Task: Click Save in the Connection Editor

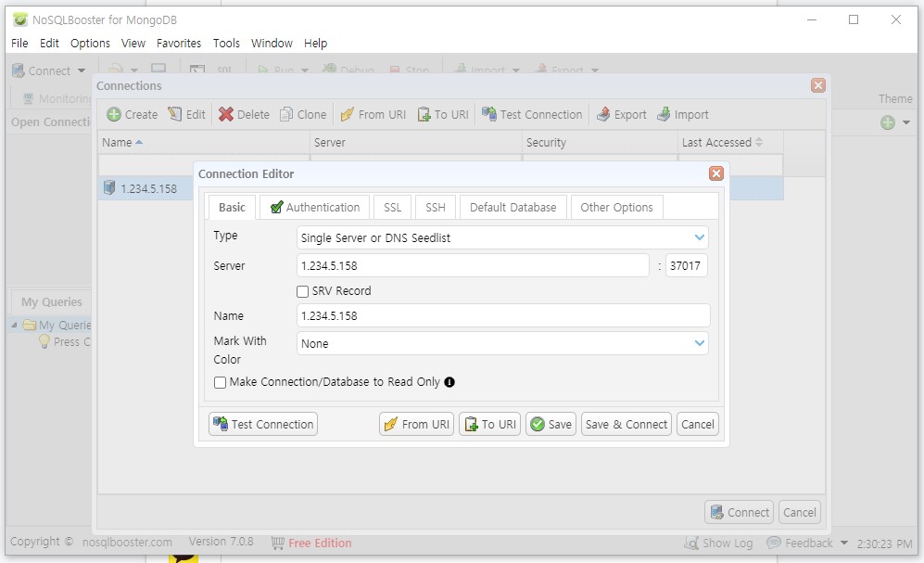Action: pos(551,424)
